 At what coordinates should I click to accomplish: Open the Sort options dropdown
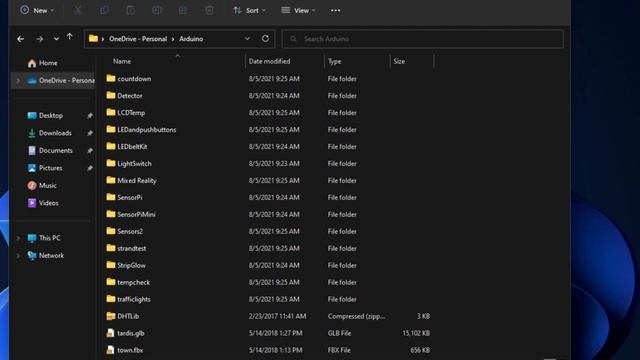point(249,10)
